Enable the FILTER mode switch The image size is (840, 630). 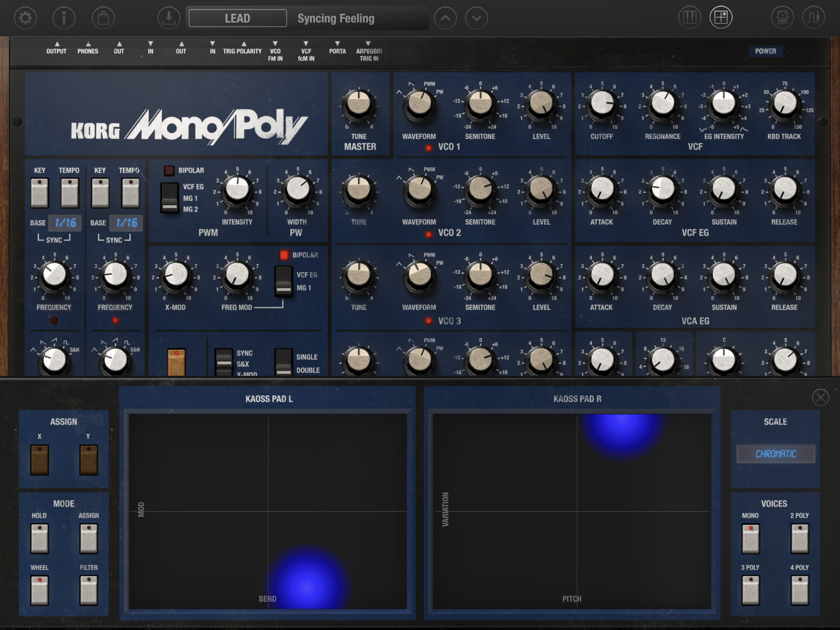pyautogui.click(x=89, y=590)
